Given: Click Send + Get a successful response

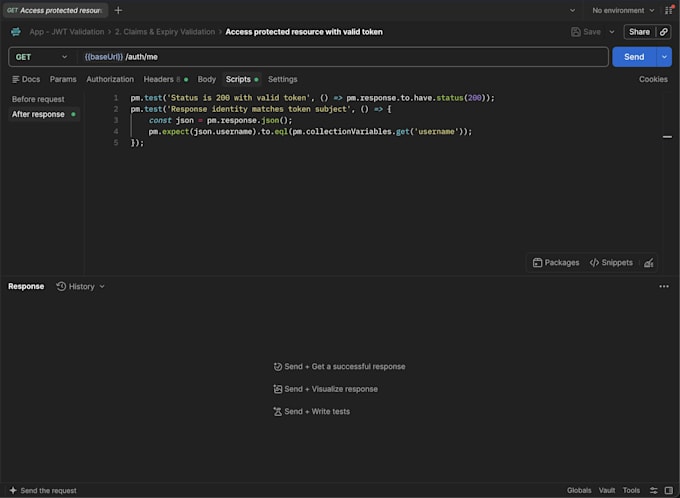Looking at the screenshot, I should [340, 367].
